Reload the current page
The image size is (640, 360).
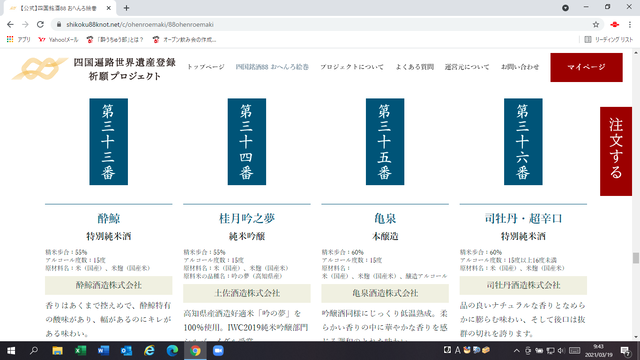[x=40, y=24]
